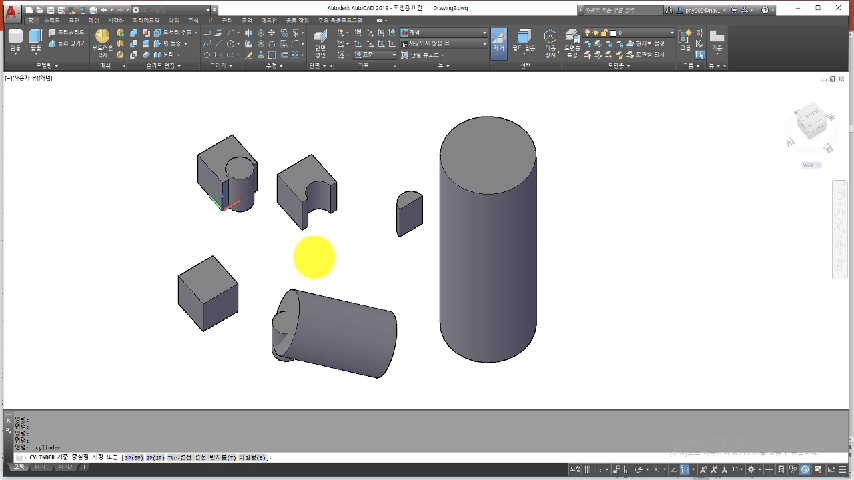Toggle the No Filter (필터 없음) selection button

(525, 40)
